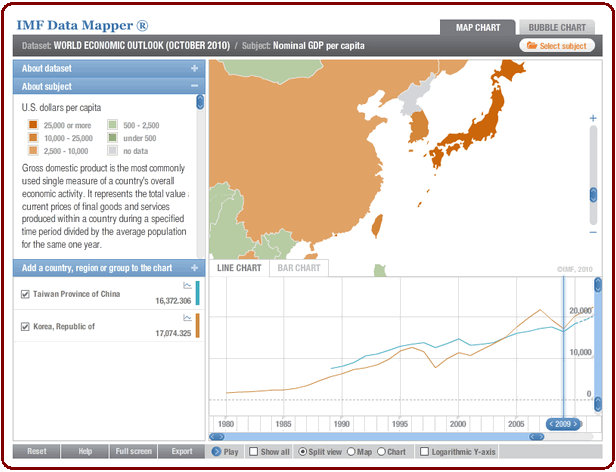Open the Select subject folder button
This screenshot has width=616, height=472.
coord(557,46)
